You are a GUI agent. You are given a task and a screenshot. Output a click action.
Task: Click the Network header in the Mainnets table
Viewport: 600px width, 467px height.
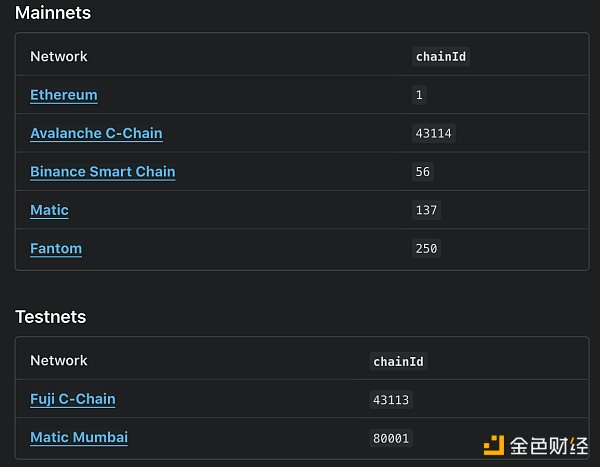pos(59,57)
